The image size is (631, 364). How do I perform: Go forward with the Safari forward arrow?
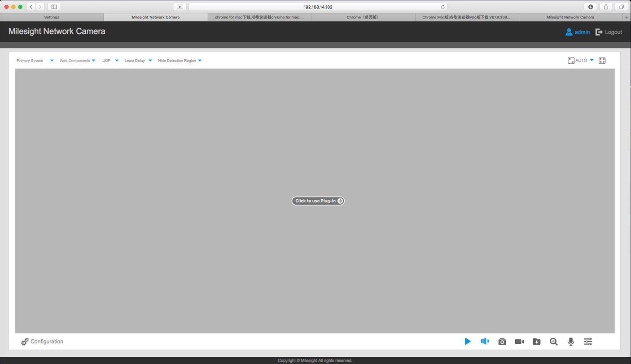point(40,7)
